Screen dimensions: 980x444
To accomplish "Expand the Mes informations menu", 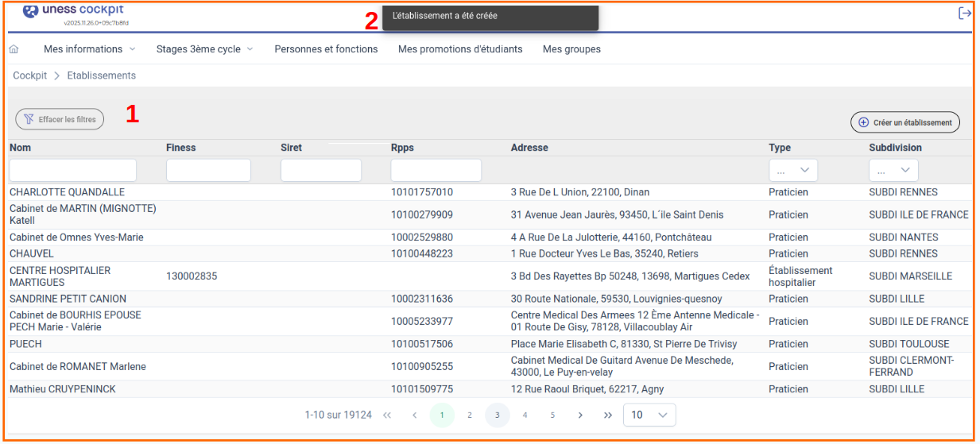I will coord(89,49).
